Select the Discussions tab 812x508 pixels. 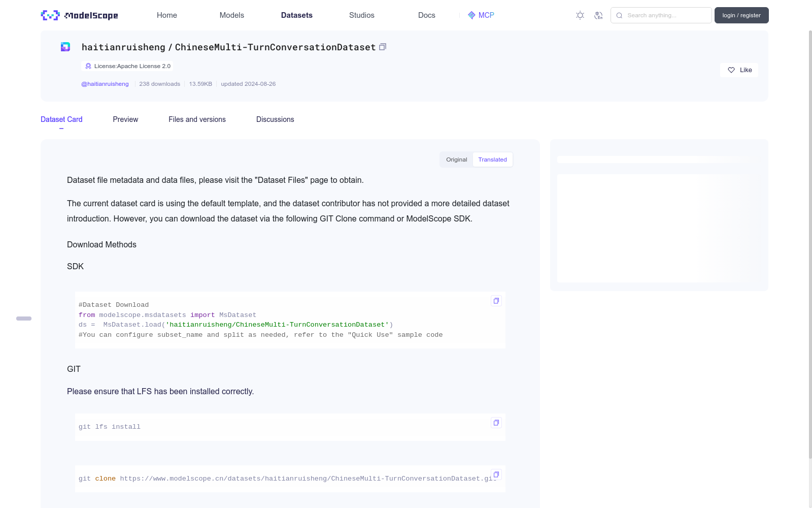click(x=275, y=119)
